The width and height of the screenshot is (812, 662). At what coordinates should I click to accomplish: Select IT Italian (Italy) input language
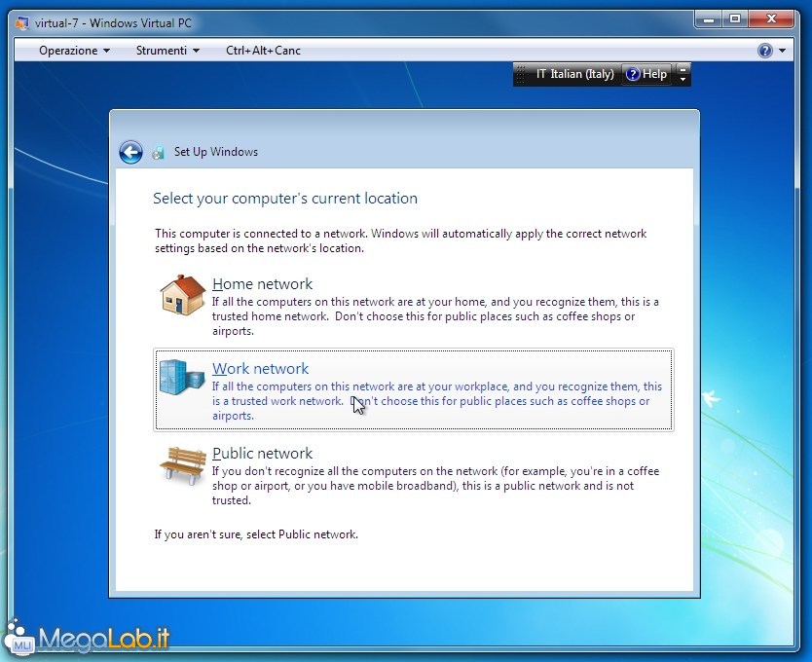coord(574,74)
